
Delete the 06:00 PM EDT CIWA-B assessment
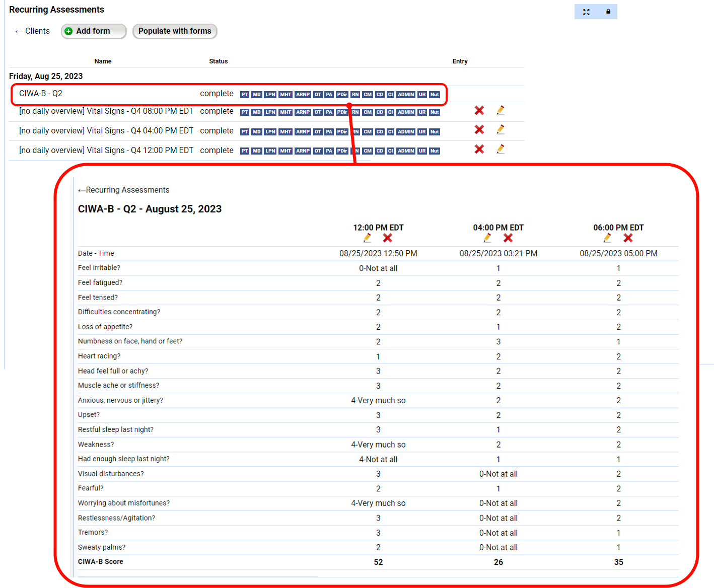coord(628,238)
